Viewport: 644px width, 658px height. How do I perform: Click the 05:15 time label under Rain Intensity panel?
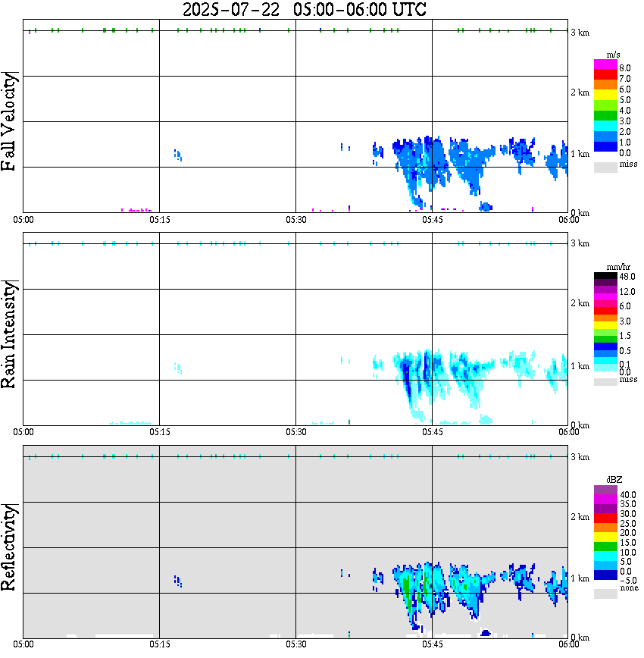click(160, 432)
